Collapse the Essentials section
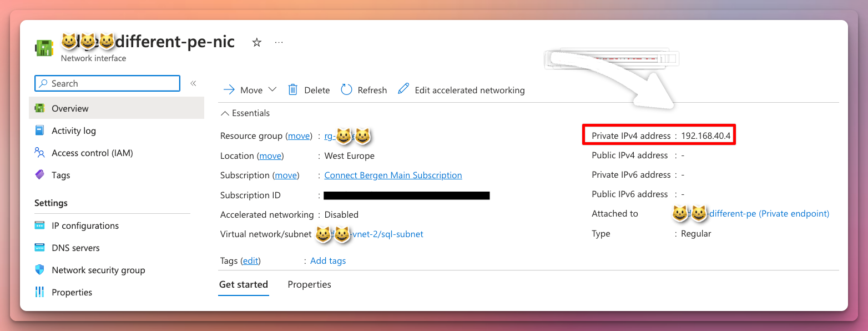The image size is (868, 331). click(x=245, y=113)
